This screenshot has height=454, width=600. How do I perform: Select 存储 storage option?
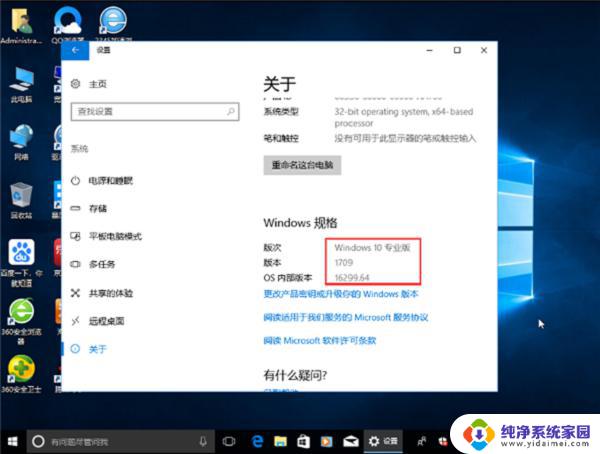[x=97, y=208]
